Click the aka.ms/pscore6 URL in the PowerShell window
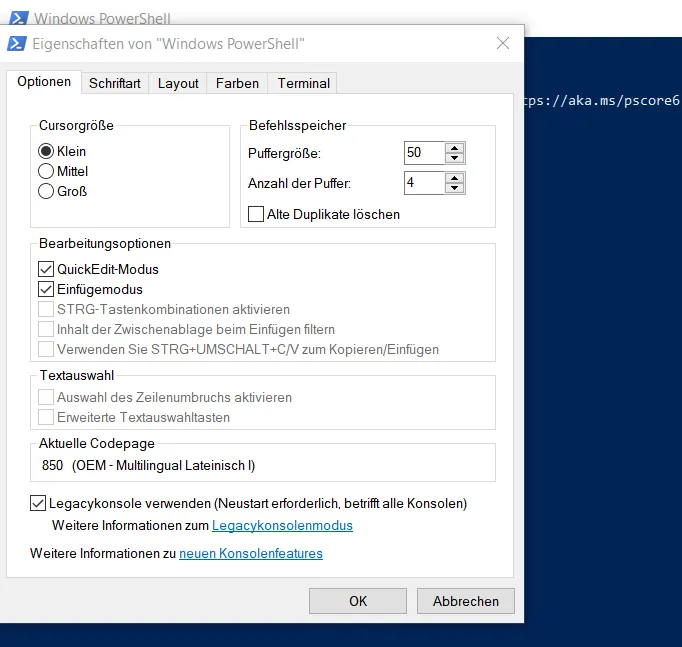 click(602, 100)
